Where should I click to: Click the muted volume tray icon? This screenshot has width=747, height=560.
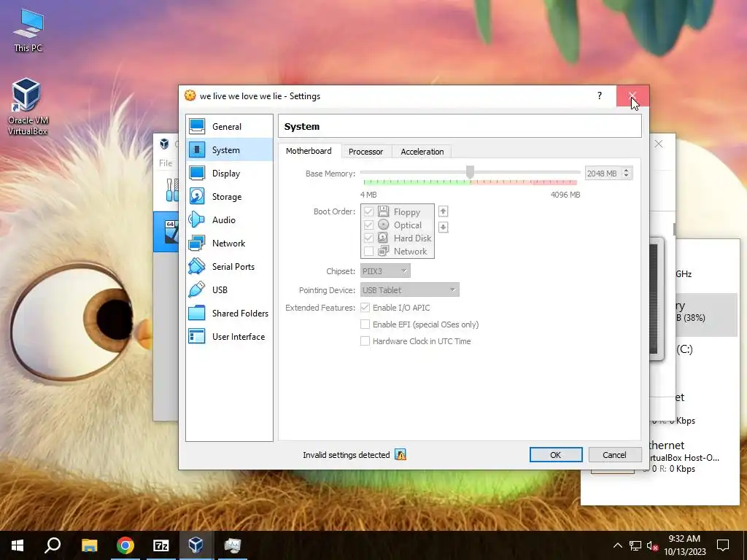(652, 545)
